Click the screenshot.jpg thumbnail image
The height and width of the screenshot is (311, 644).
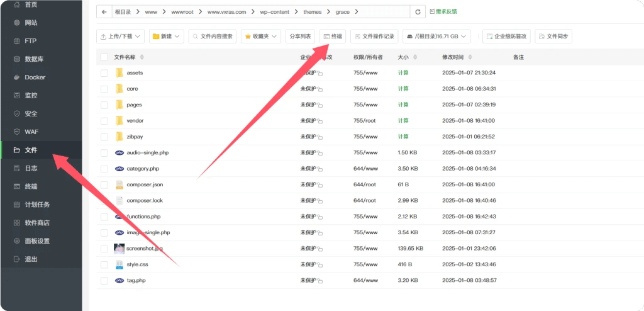coord(119,249)
